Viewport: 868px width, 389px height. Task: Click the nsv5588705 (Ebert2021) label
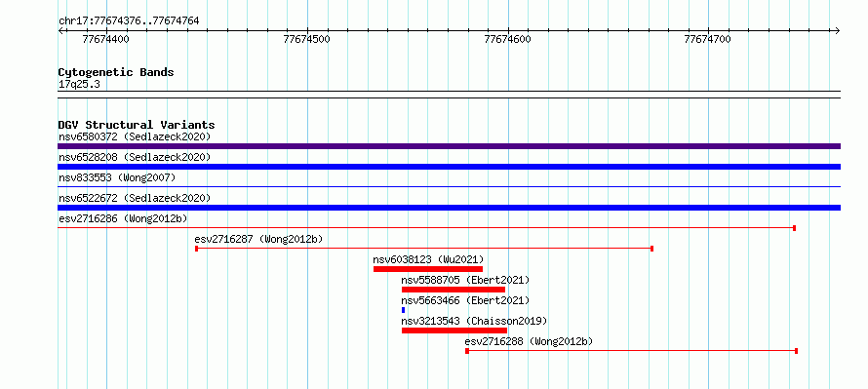pyautogui.click(x=465, y=280)
